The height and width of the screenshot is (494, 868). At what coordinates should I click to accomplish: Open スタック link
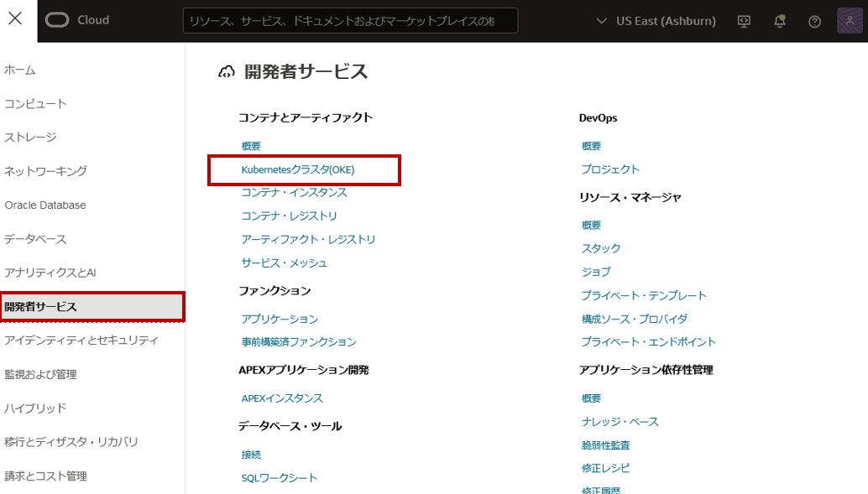tap(600, 248)
